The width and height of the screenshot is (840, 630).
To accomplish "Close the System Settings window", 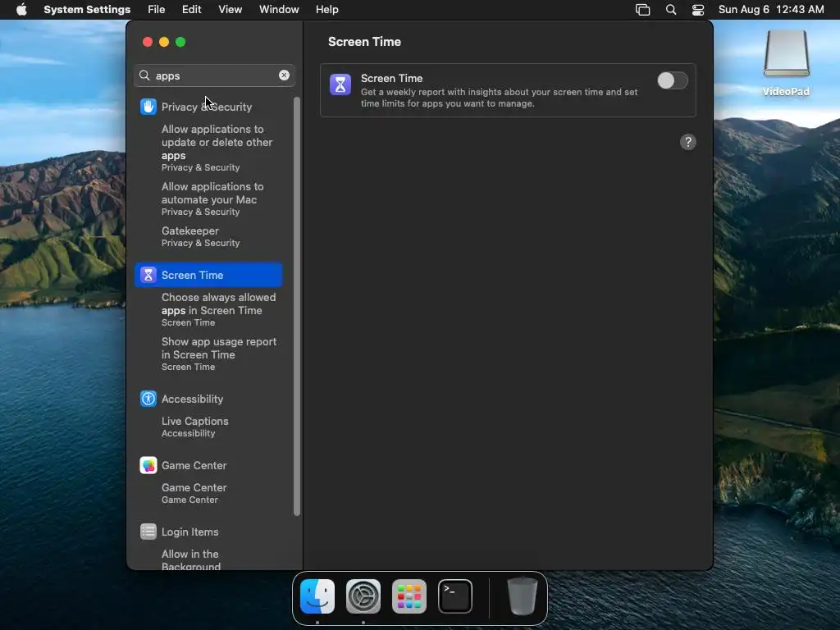I will pyautogui.click(x=148, y=42).
